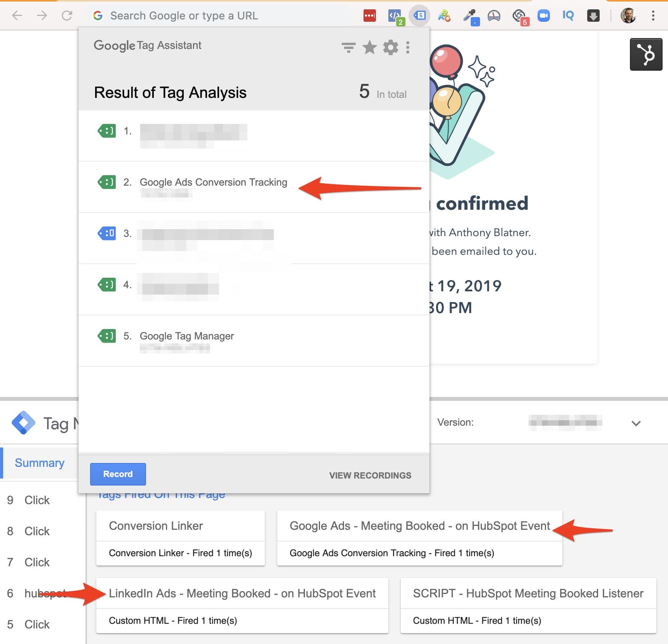Open the Chrome three-dot menu
The image size is (668, 644).
[x=653, y=16]
